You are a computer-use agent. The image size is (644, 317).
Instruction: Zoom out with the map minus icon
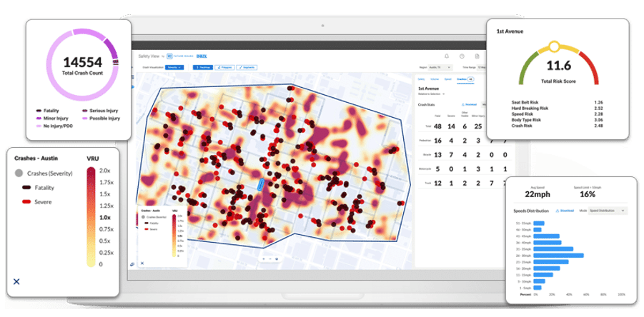(x=270, y=258)
